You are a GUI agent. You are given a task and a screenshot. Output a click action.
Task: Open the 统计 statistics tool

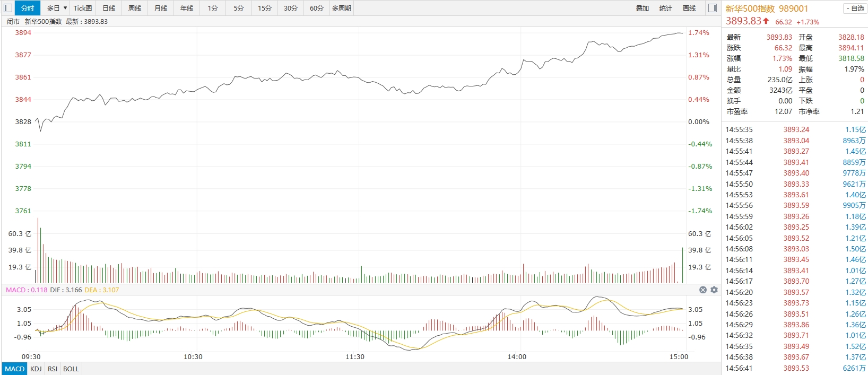click(x=666, y=8)
